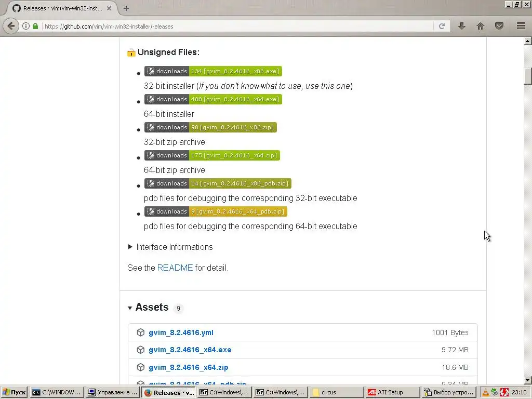Click the system tray clock 23:10
This screenshot has height=399, width=532.
pyautogui.click(x=519, y=392)
